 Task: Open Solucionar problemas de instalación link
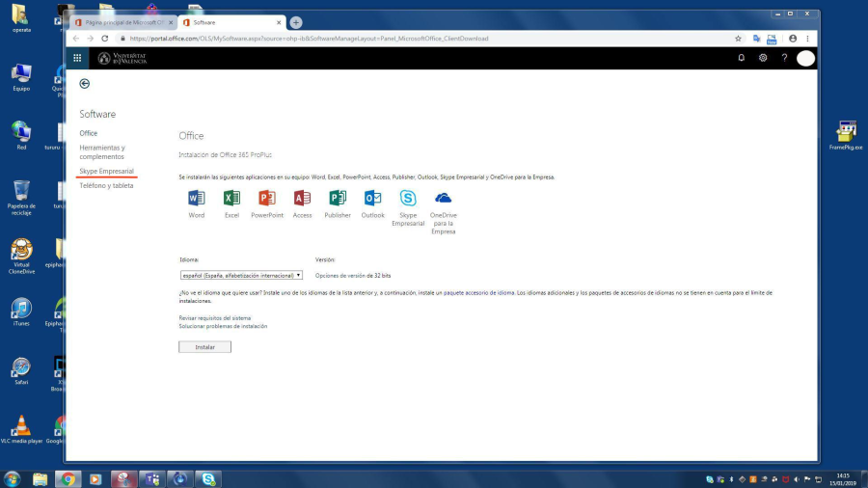[223, 326]
